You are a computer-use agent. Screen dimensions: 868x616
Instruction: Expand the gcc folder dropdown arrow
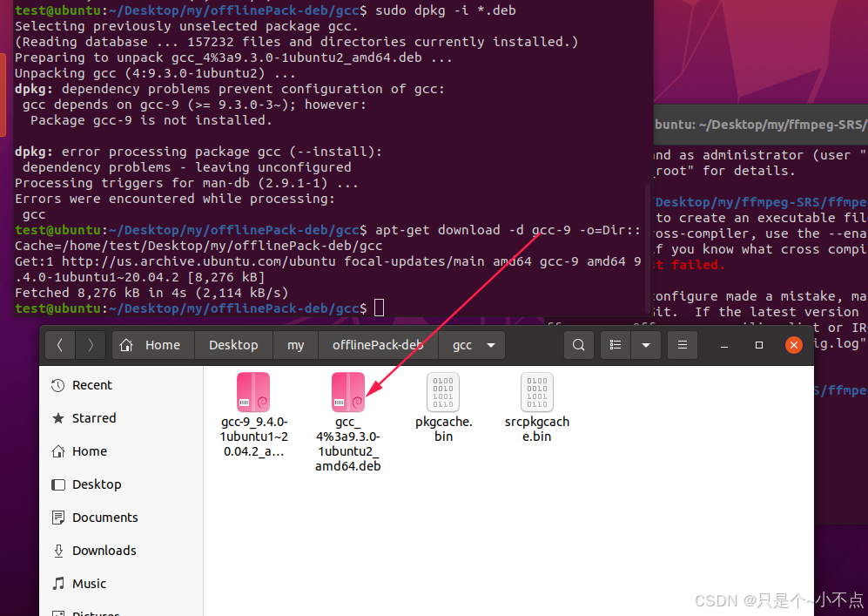[x=491, y=345]
